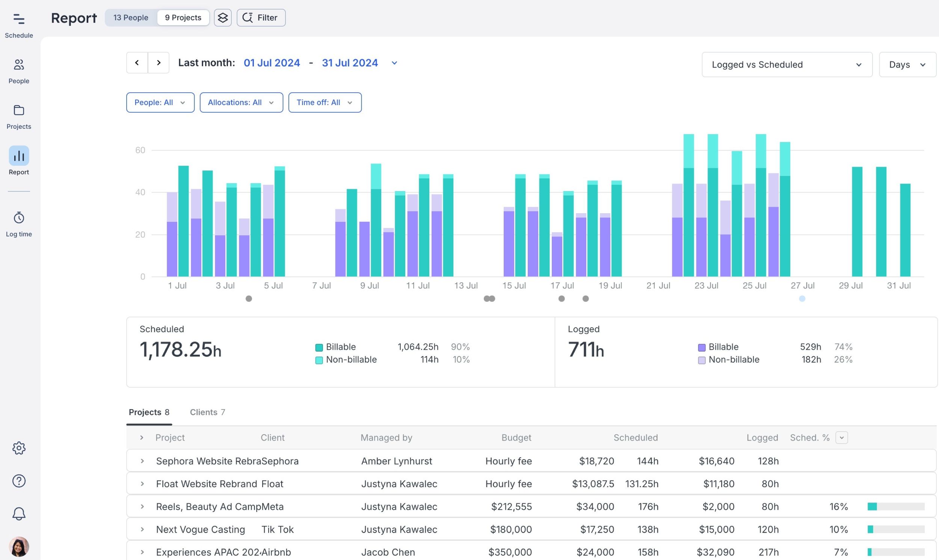Open the Projects folder icon
This screenshot has height=560, width=939.
pyautogui.click(x=19, y=111)
